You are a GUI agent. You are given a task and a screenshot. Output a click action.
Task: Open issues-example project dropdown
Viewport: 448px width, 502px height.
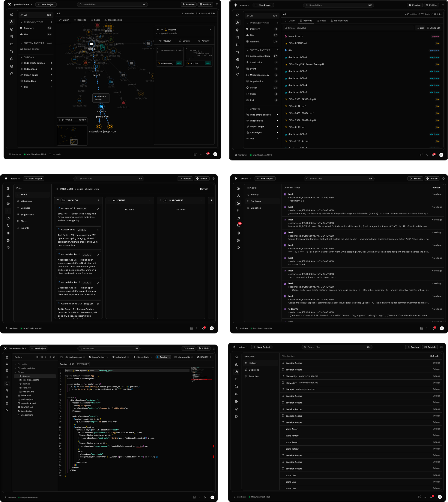coord(18,348)
